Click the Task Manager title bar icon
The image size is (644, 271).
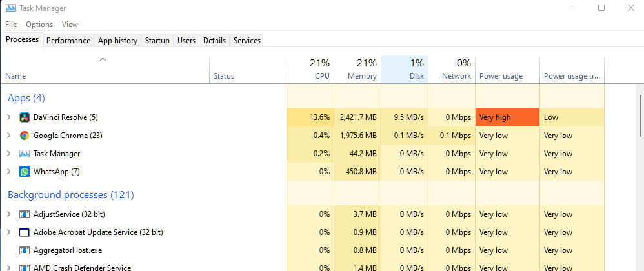click(11, 8)
